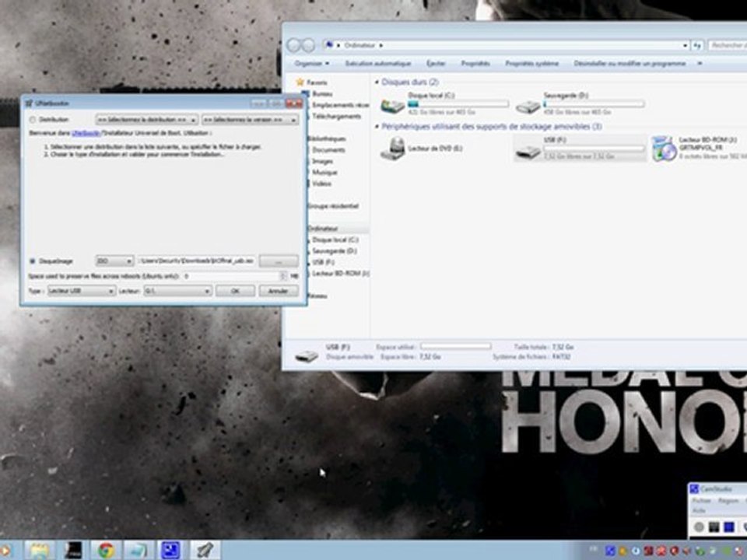Select Disque local (C:) in the sidebar tree
This screenshot has width=747, height=560.
(335, 240)
